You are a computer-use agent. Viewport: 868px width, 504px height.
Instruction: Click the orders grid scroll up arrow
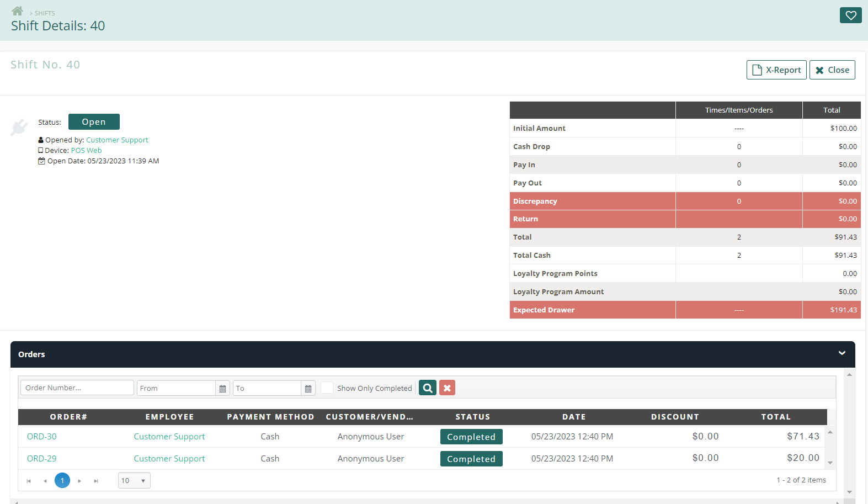coord(830,432)
